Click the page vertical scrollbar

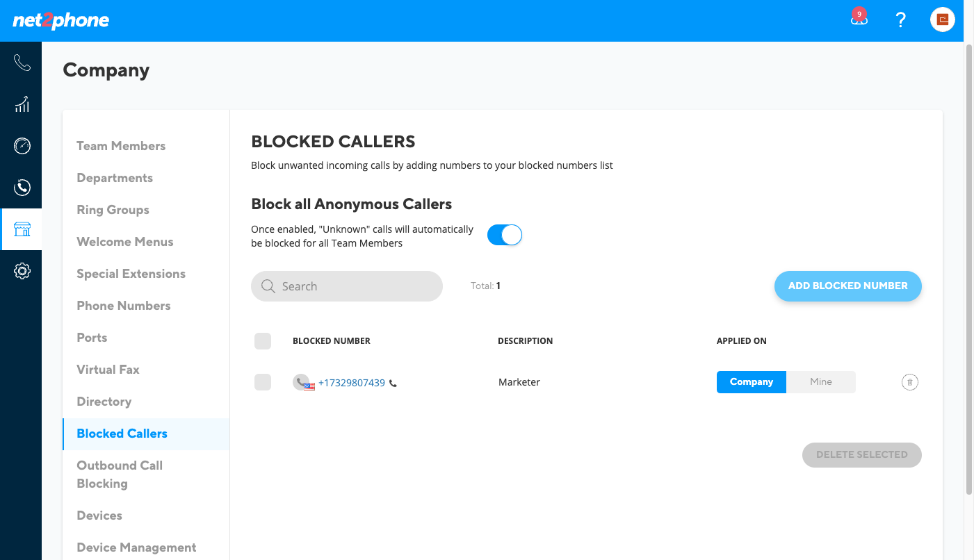tap(969, 270)
